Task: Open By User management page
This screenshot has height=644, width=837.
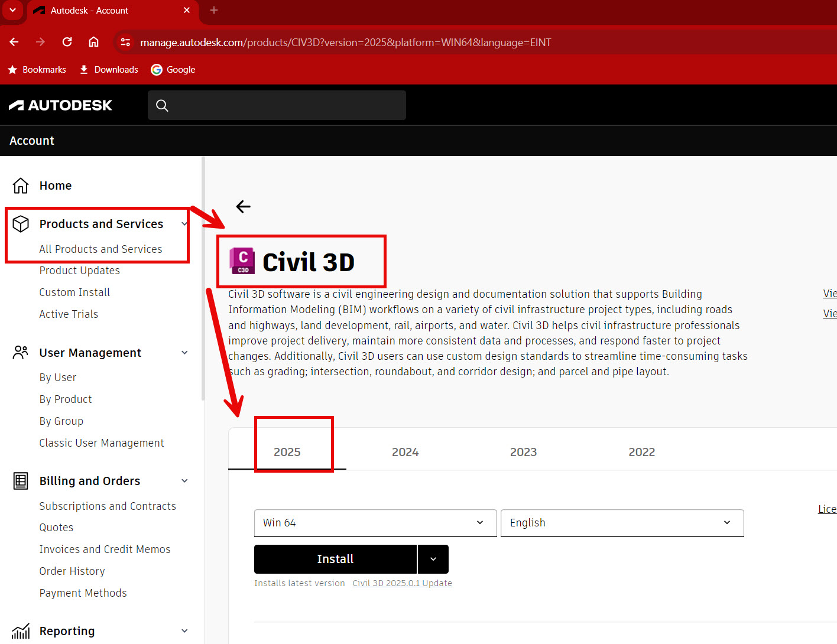Action: tap(58, 378)
